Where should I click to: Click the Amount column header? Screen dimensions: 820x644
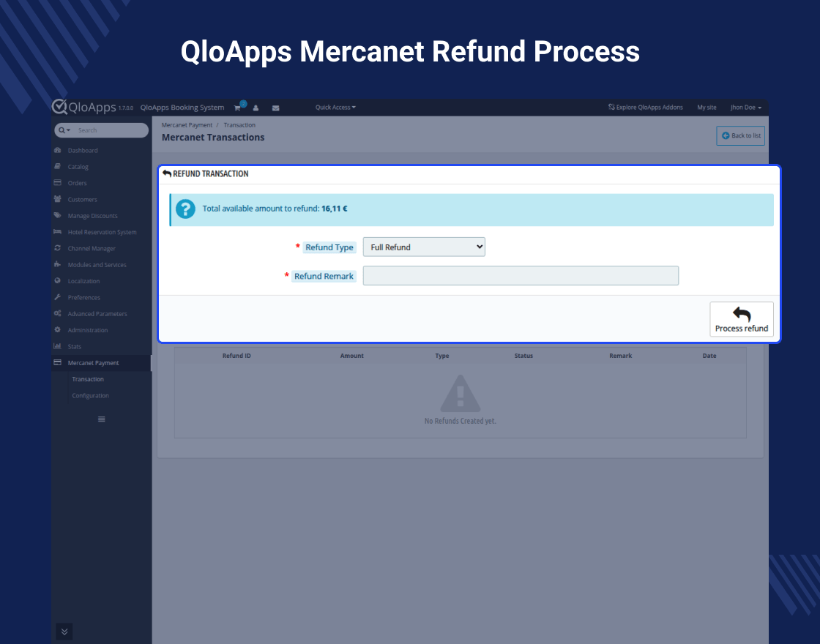coord(352,356)
